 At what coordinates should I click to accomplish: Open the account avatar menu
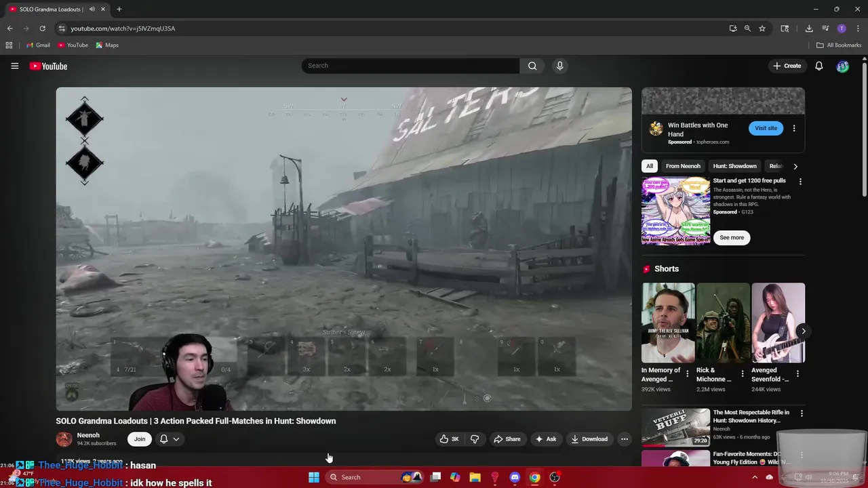pos(842,66)
